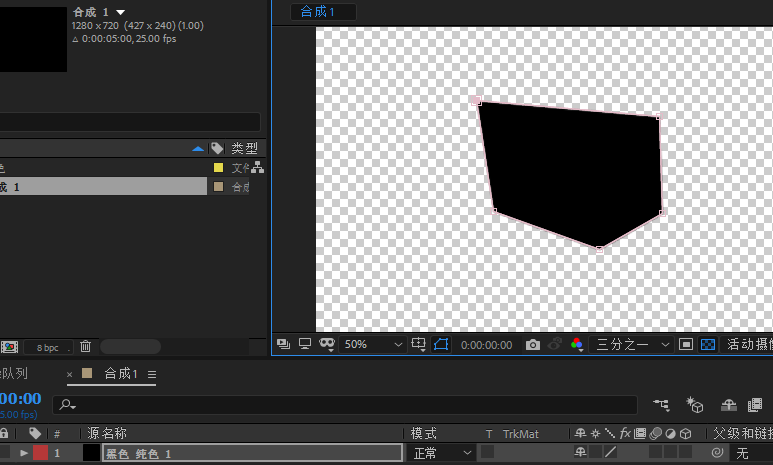Image resolution: width=773 pixels, height=465 pixels.
Task: Enable frame blending icon in timeline
Action: pyautogui.click(x=755, y=405)
